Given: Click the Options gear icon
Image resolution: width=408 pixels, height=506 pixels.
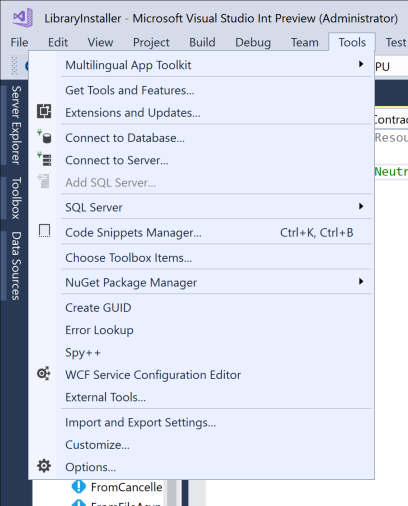Looking at the screenshot, I should pyautogui.click(x=44, y=466).
